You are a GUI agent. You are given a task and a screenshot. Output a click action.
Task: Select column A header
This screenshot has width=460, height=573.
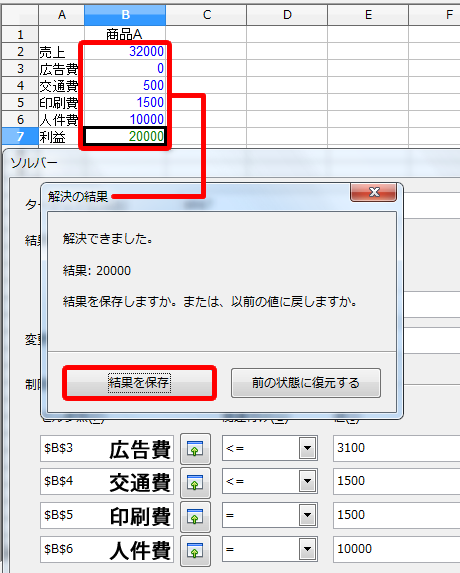click(62, 15)
